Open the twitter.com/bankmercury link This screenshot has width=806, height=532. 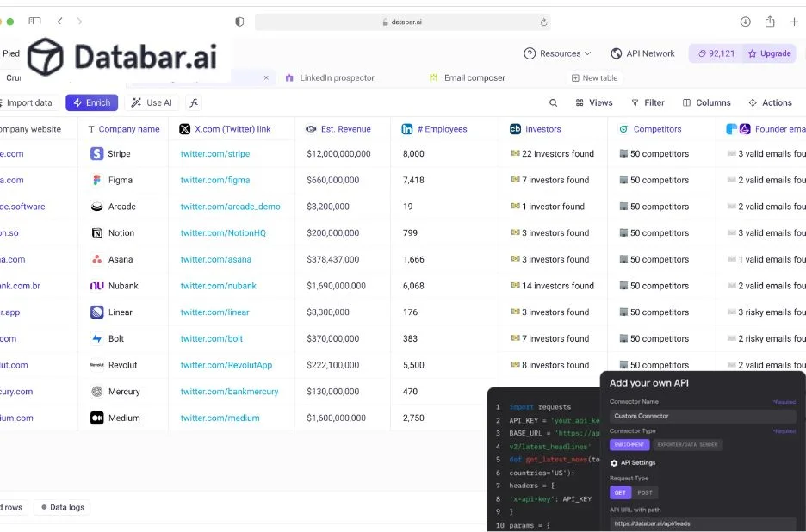coord(229,392)
